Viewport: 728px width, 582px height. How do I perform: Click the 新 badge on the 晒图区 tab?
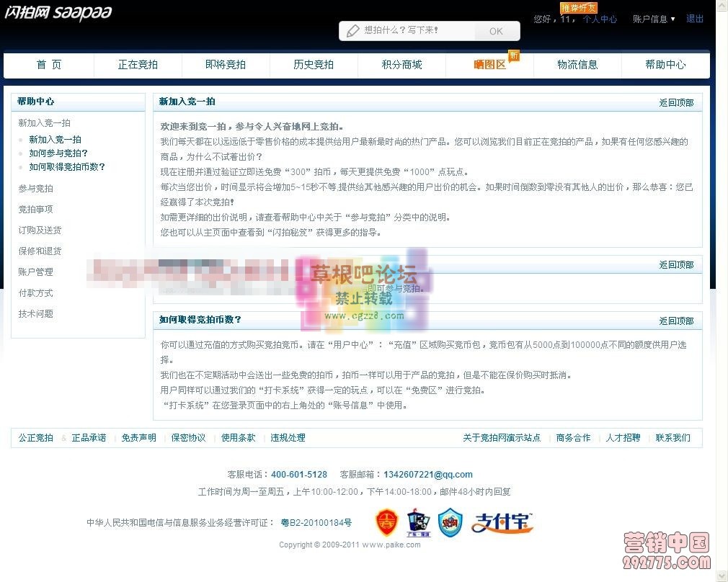coord(512,55)
